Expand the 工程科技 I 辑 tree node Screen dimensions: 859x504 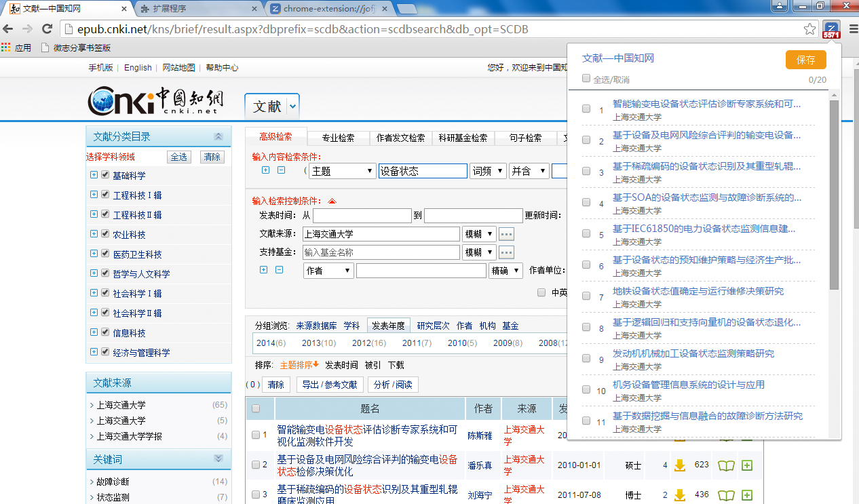click(x=94, y=195)
